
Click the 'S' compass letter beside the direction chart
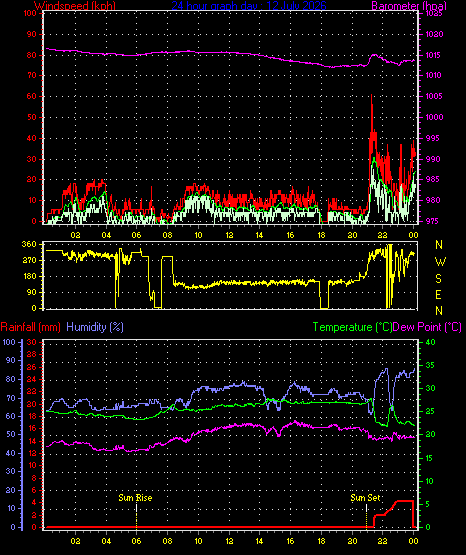438,279
